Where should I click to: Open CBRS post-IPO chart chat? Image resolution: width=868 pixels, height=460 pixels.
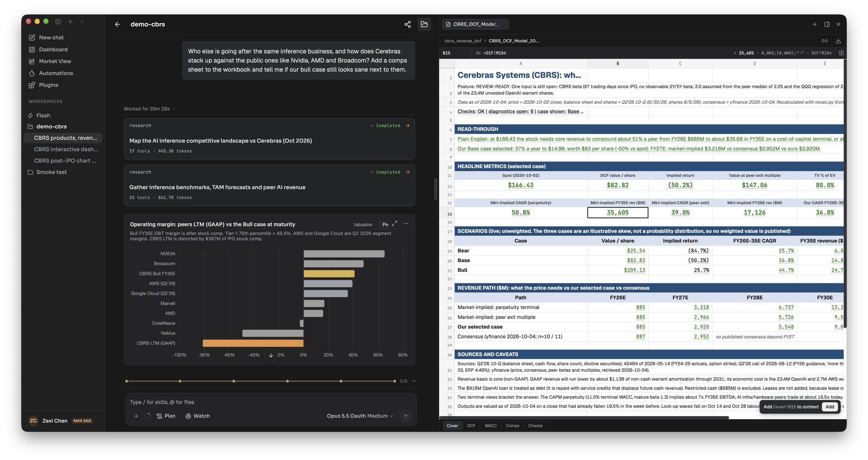(65, 161)
